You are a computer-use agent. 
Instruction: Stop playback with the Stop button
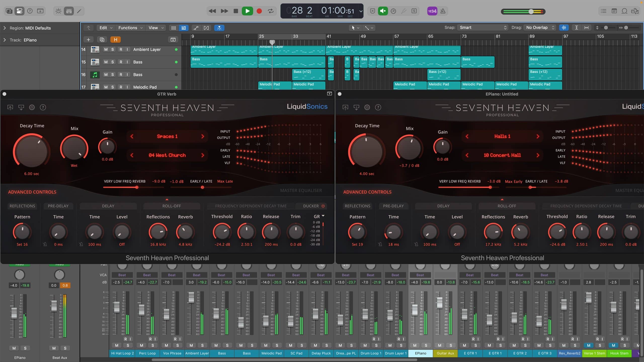(236, 11)
